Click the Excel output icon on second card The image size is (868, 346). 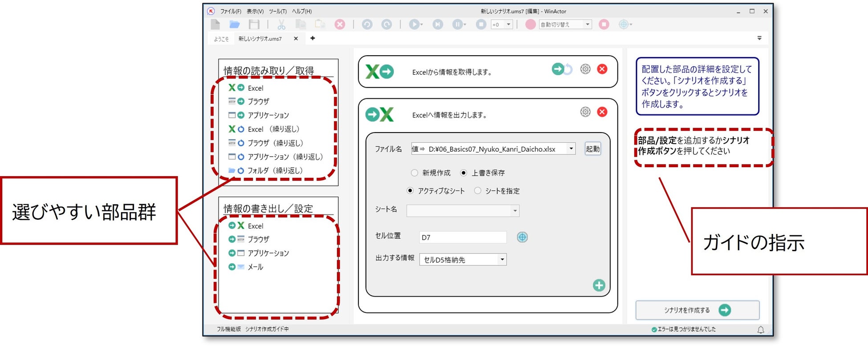(x=380, y=114)
